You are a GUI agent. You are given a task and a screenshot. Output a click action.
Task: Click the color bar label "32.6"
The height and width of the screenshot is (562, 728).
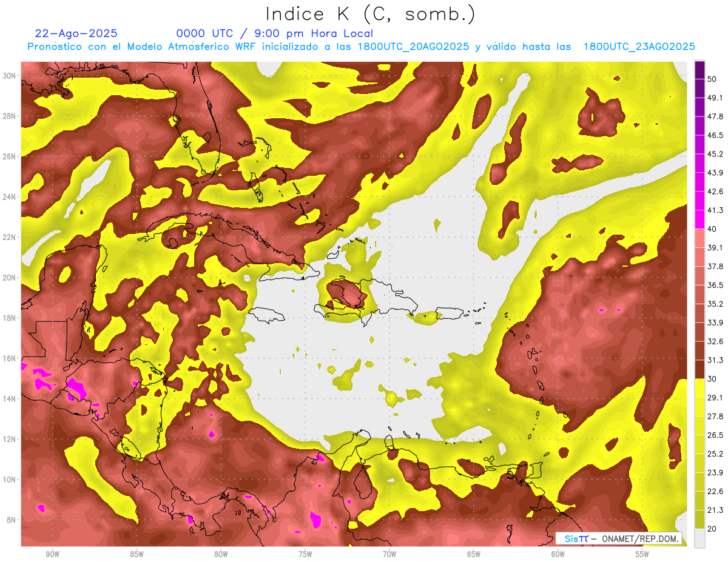click(715, 341)
